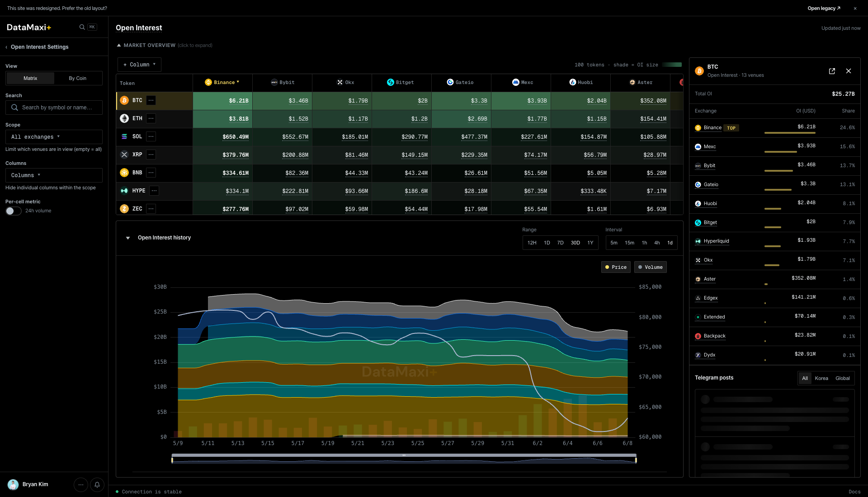Click the XRP coin icon in token table
The width and height of the screenshot is (868, 497).
pyautogui.click(x=124, y=155)
